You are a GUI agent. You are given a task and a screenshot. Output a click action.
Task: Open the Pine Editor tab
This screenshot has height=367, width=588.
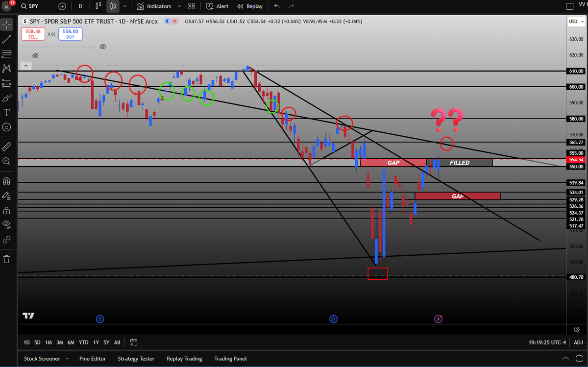coord(92,359)
